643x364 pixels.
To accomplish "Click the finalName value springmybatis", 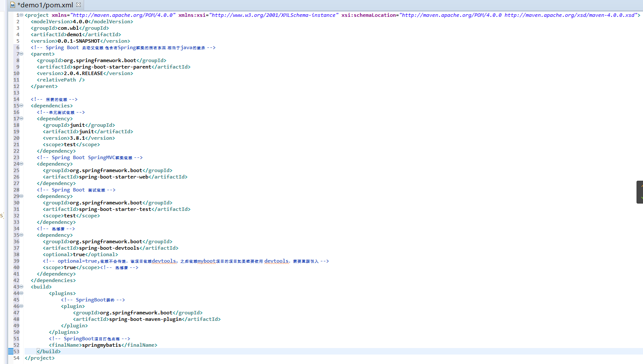I will 102,345.
